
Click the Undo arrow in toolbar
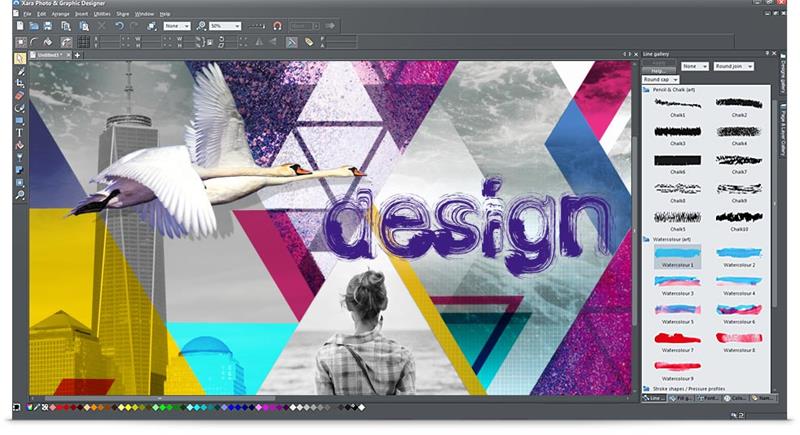coord(118,25)
